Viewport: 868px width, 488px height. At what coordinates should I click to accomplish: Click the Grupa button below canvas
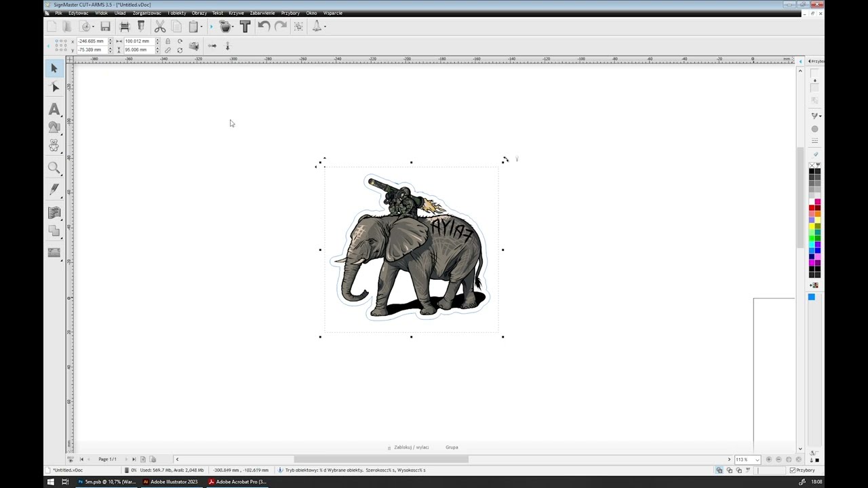coord(452,447)
